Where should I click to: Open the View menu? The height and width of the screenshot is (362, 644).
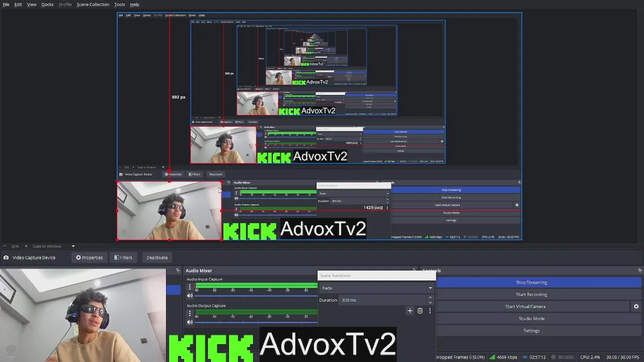32,5
